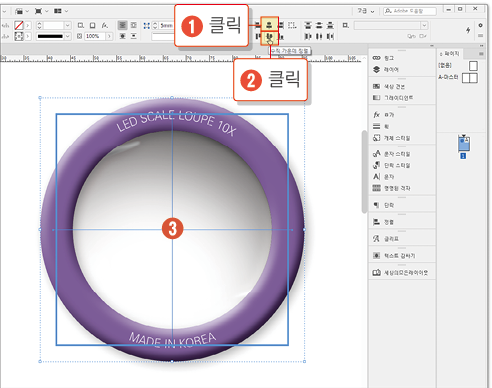The width and height of the screenshot is (492, 388).
Task: Open the stroke weight dropdown
Action: pos(68,25)
